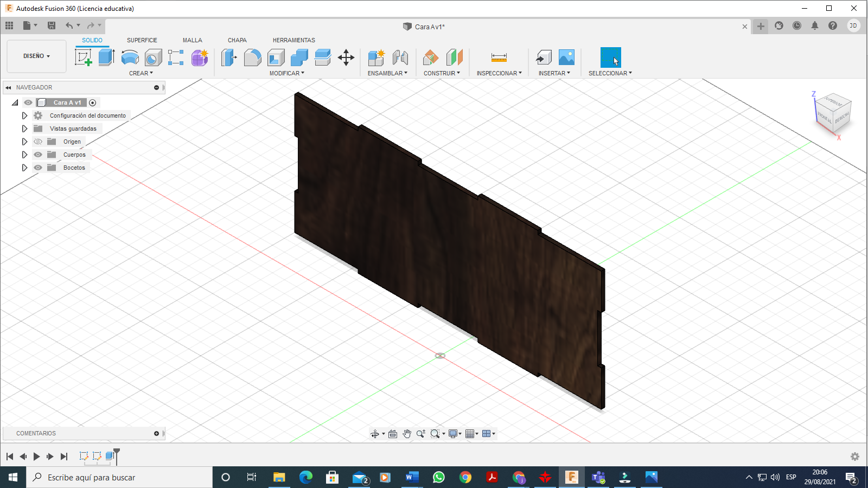
Task: Switch to the HERRAMIENTAS tab
Action: click(294, 40)
